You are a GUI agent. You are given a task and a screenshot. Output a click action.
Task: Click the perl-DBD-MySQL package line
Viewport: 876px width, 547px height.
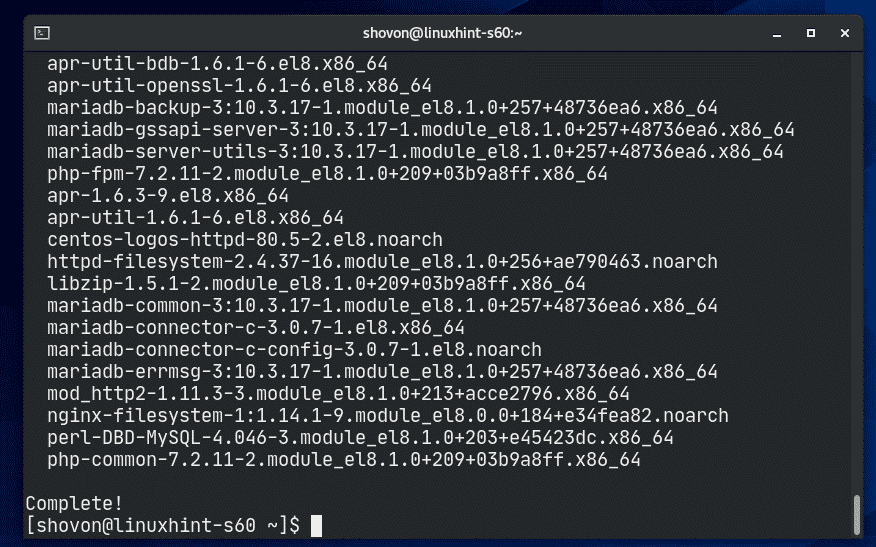coord(359,437)
